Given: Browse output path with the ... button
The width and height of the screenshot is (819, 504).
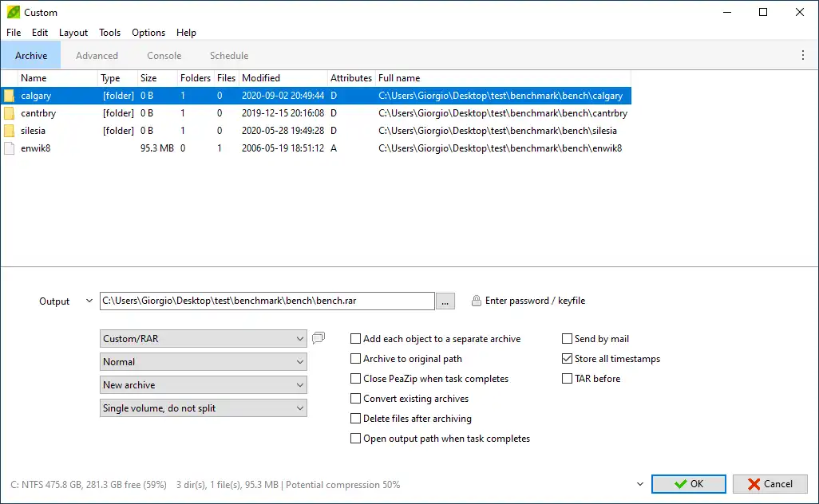Looking at the screenshot, I should (x=446, y=301).
